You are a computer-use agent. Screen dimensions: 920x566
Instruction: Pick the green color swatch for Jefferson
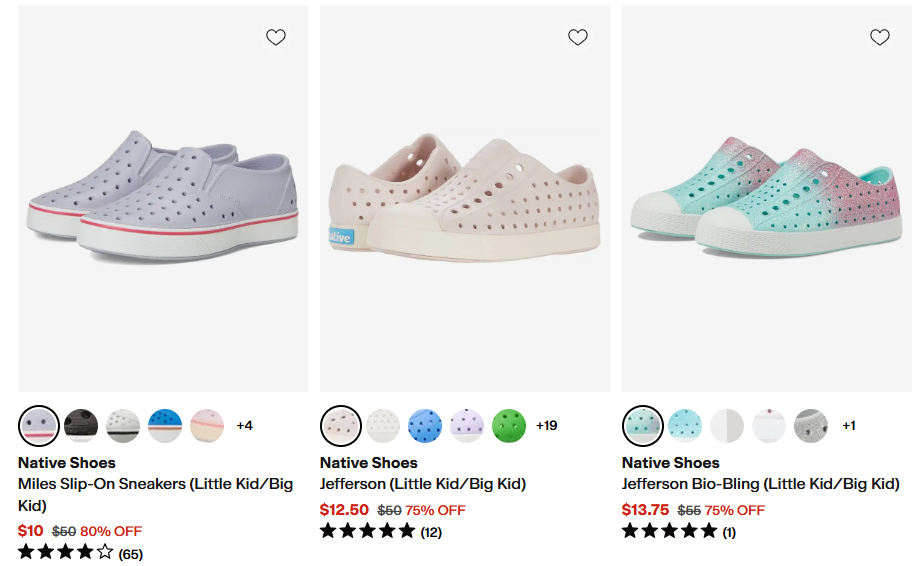tap(509, 425)
